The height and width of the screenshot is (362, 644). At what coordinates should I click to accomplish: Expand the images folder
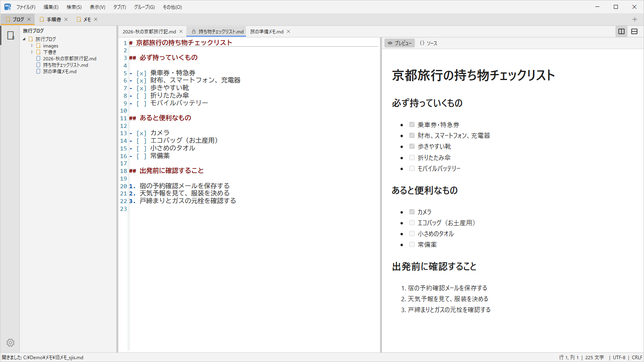(x=32, y=46)
